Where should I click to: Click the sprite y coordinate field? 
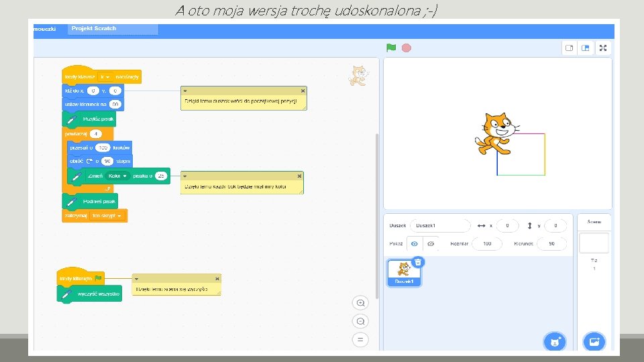pos(555,225)
